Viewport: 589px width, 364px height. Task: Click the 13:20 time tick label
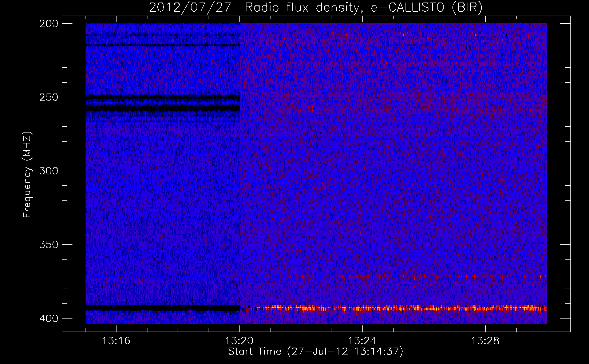tap(239, 341)
